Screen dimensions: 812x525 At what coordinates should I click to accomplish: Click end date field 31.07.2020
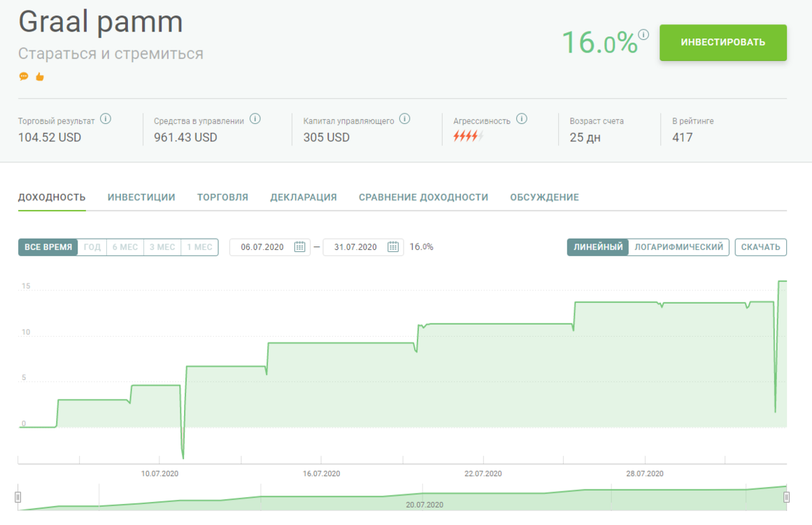(x=363, y=247)
